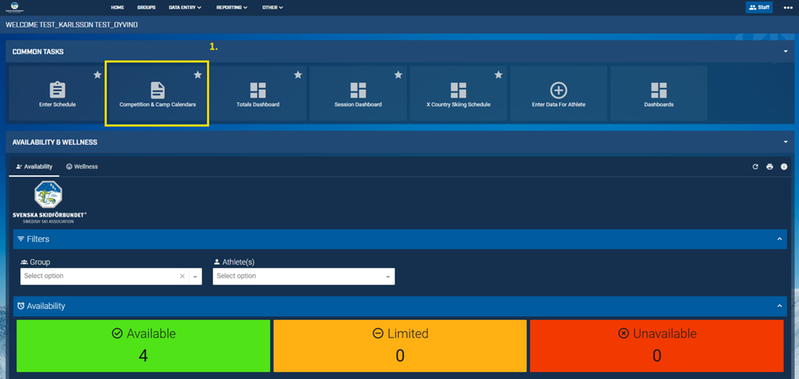Collapse the Availability & Wellness section
799x379 pixels.
[786, 142]
